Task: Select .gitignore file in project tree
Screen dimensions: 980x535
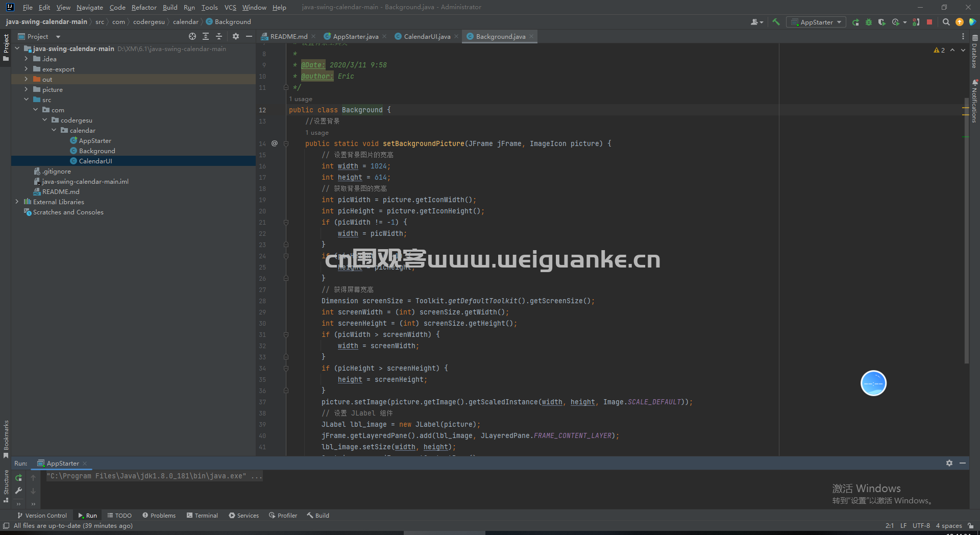Action: tap(57, 171)
